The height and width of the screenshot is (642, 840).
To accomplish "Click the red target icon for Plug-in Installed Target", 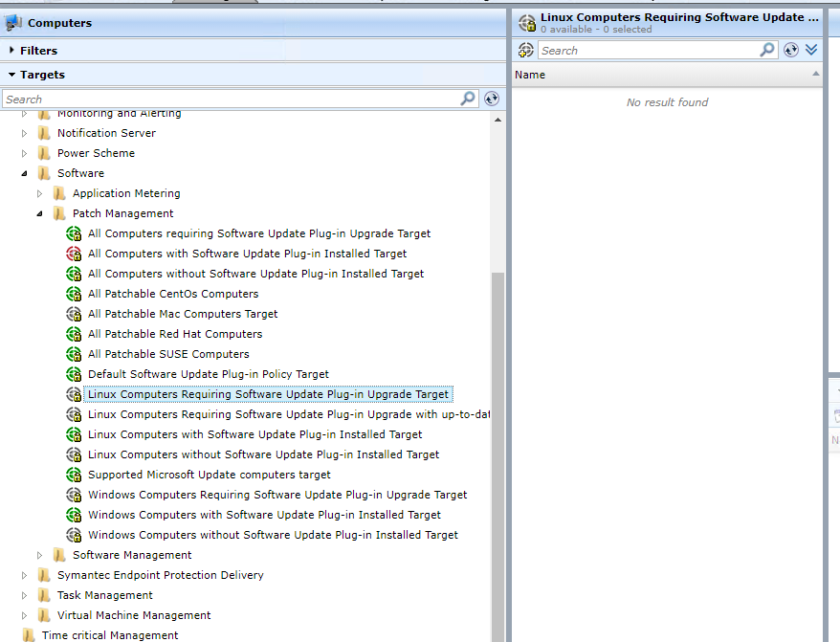I will pos(74,254).
